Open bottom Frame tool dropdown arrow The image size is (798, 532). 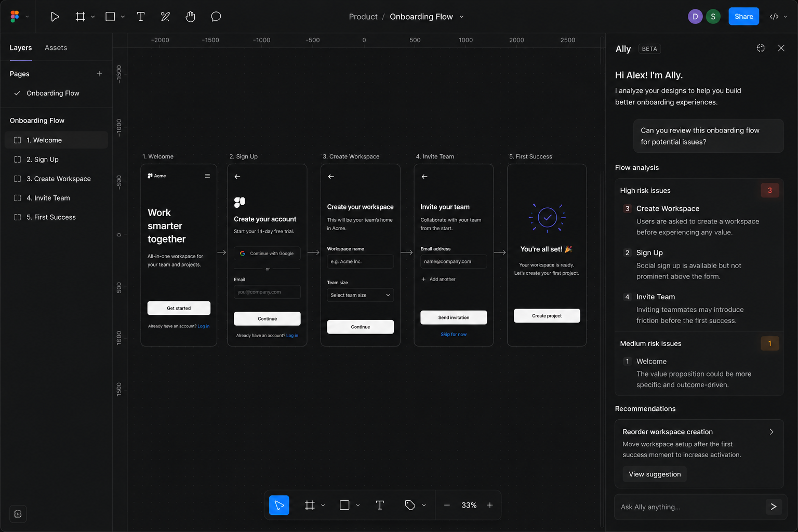323,505
